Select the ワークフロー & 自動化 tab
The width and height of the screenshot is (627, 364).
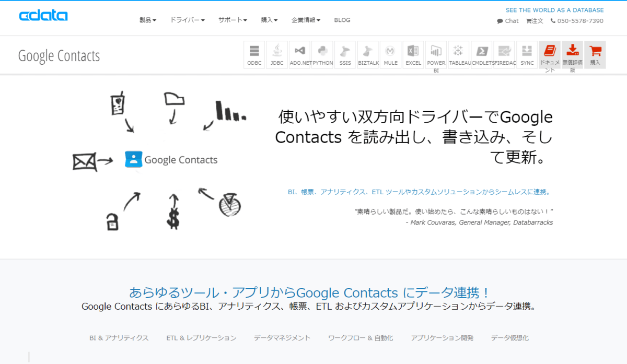pyautogui.click(x=361, y=338)
